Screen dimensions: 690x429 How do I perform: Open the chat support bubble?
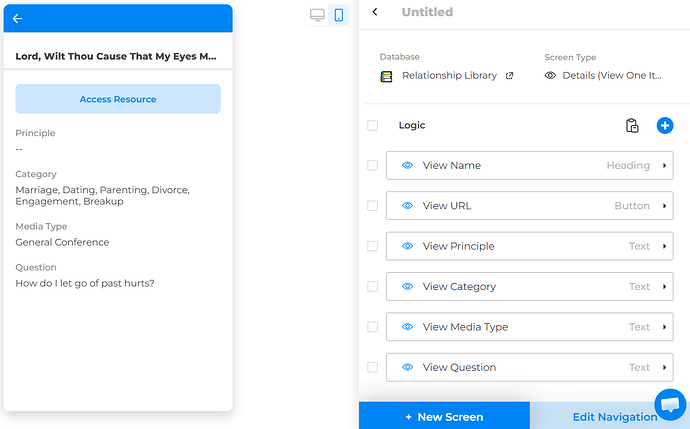point(670,404)
